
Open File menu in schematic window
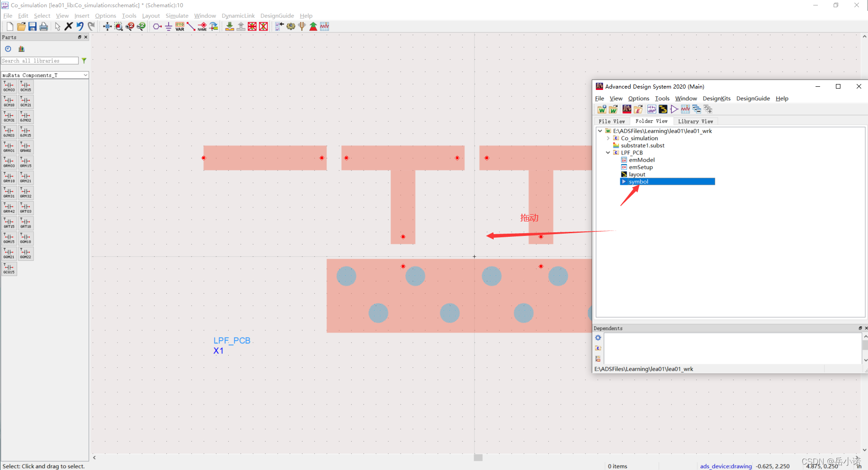pyautogui.click(x=8, y=16)
